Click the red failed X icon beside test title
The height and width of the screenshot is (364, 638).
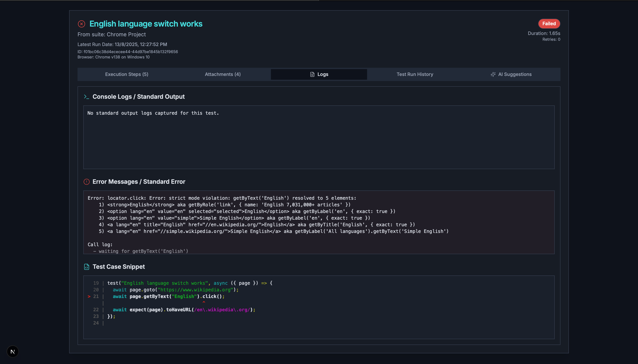click(x=82, y=24)
